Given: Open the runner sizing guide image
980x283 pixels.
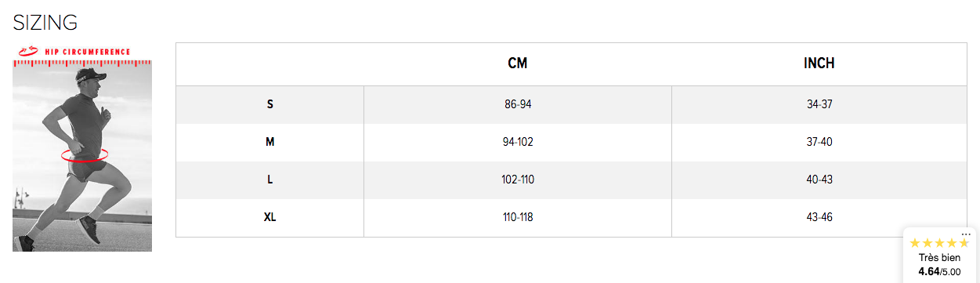Looking at the screenshot, I should 82,147.
